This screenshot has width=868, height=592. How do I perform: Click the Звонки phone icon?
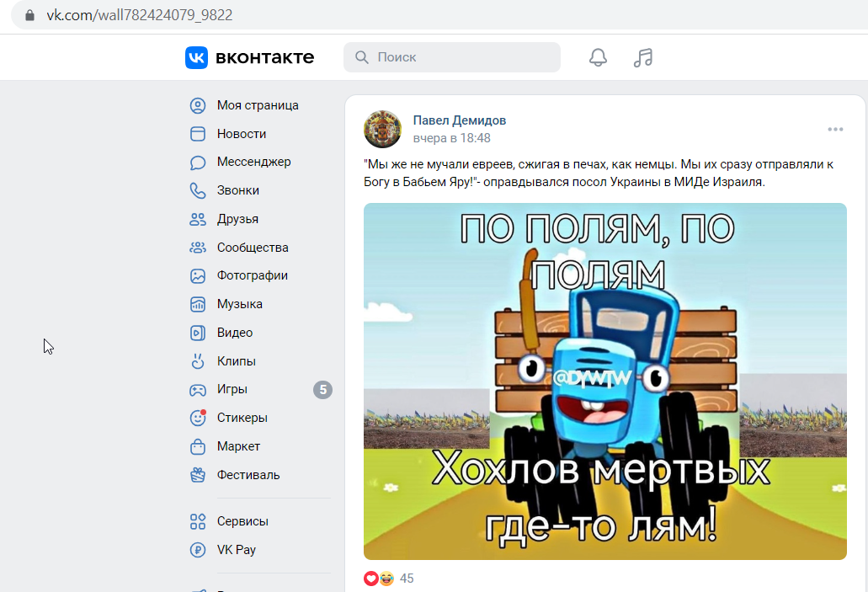click(198, 190)
